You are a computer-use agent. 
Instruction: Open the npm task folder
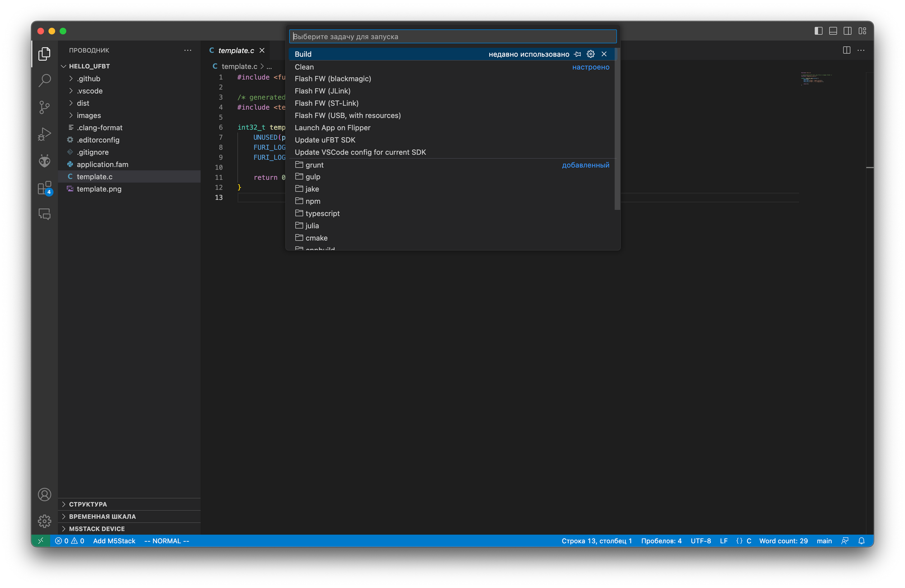click(452, 201)
